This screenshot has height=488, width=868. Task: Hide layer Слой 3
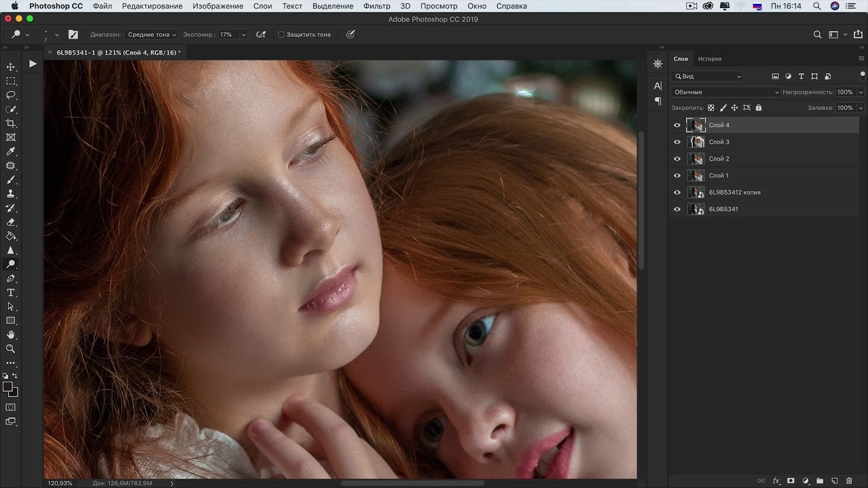[x=677, y=142]
